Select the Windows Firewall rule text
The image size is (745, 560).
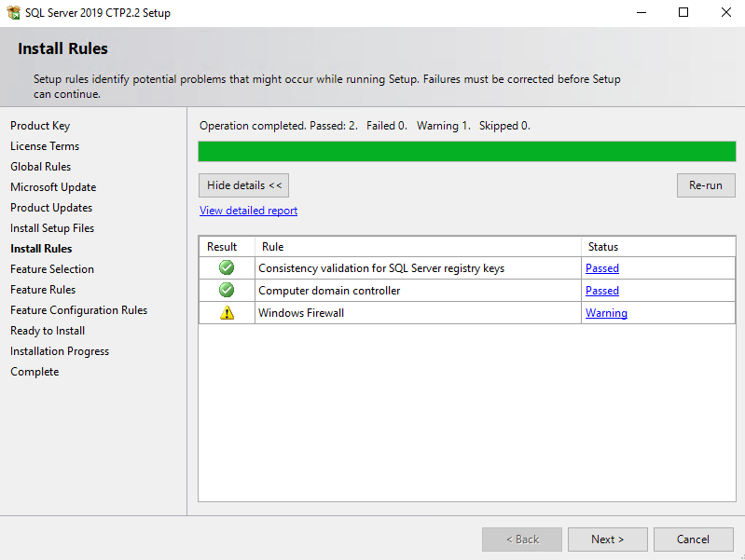tap(301, 312)
